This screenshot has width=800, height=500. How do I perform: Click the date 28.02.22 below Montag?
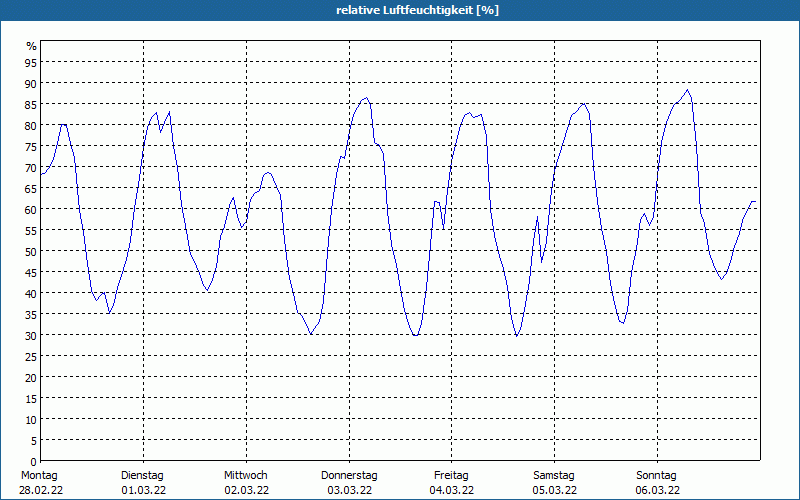[x=39, y=490]
